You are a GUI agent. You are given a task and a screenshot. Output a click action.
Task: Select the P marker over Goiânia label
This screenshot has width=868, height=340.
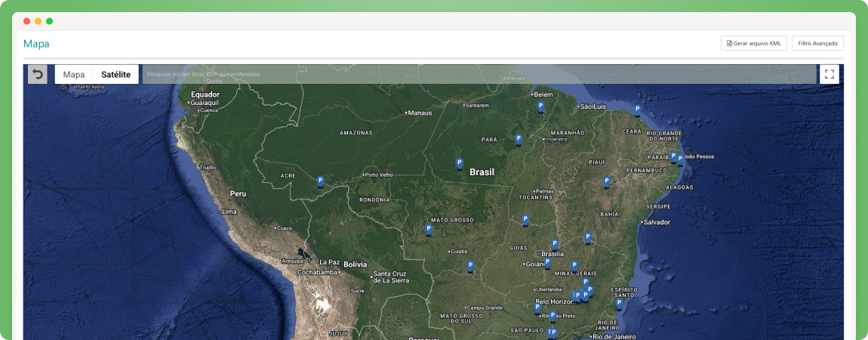547,263
